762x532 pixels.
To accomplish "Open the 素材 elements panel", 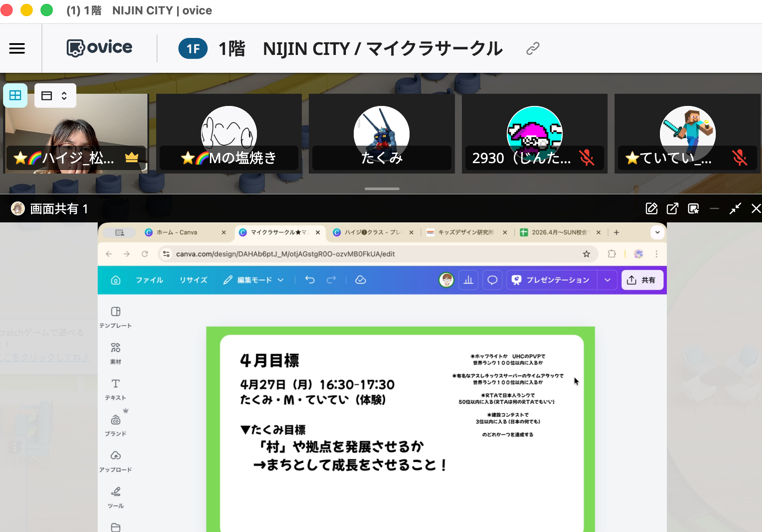I will (x=116, y=353).
